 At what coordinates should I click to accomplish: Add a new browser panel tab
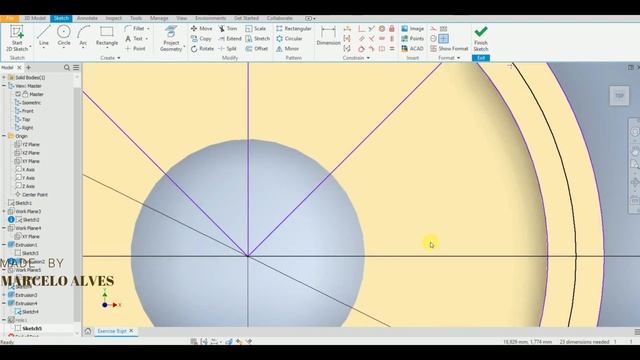tap(28, 67)
